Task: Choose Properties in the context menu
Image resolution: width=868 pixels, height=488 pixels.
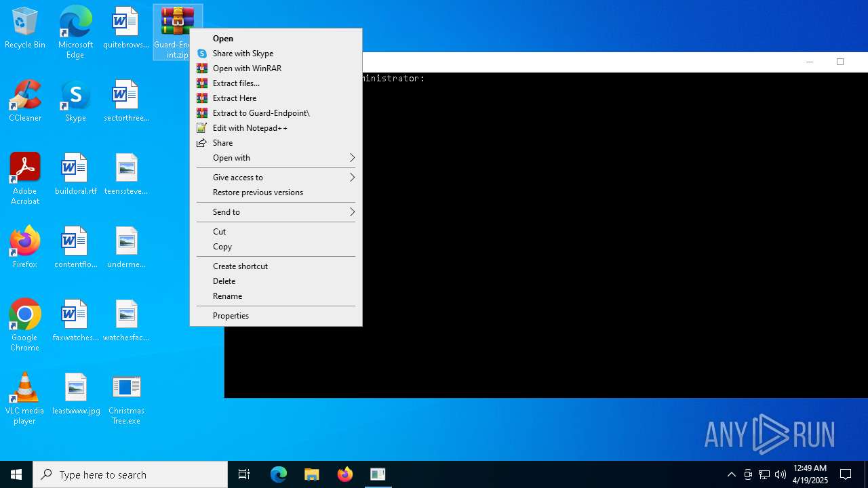Action: [276, 316]
